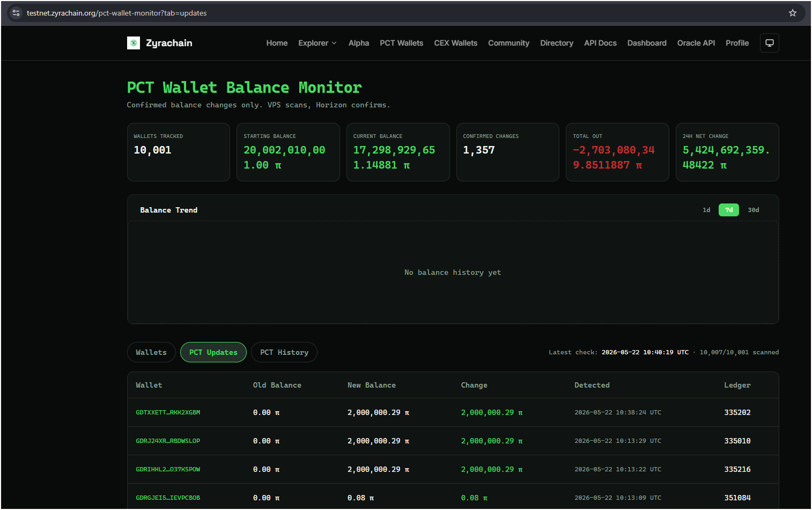Click the "No balance history yet" message
The height and width of the screenshot is (510, 812).
coord(453,272)
